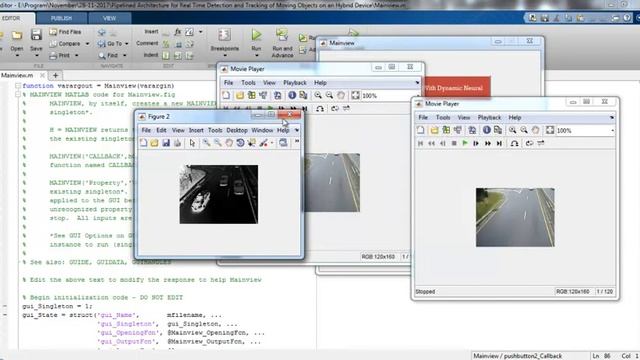
Task: Click the Go To button in Navigate
Action: click(110, 43)
